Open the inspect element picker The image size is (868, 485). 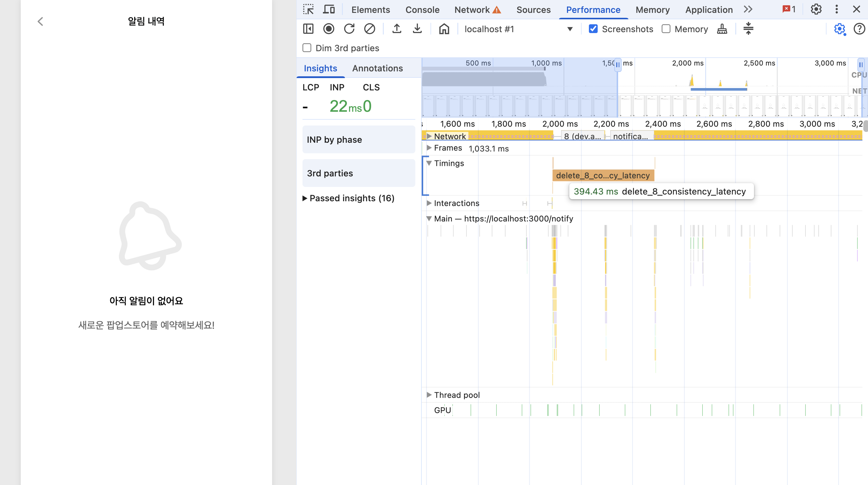308,9
